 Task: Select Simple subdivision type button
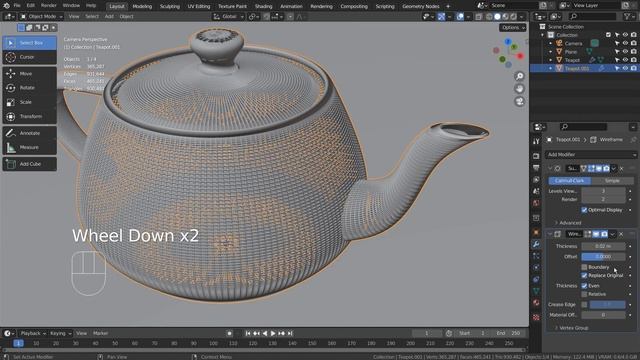tap(612, 180)
